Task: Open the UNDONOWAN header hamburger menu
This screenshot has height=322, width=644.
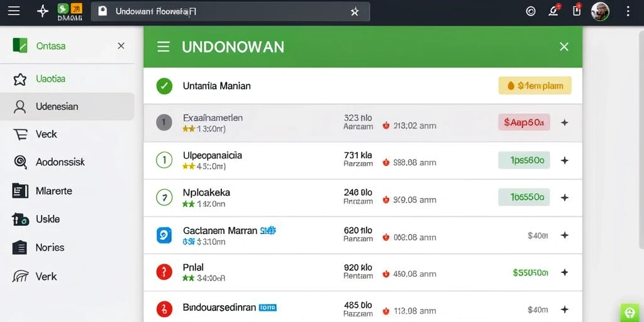Action: click(x=164, y=47)
